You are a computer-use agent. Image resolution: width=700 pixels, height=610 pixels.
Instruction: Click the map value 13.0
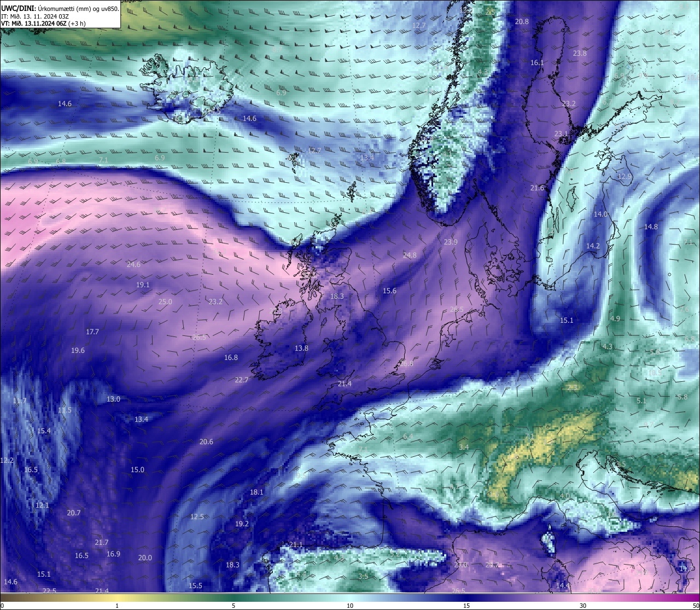[113, 399]
